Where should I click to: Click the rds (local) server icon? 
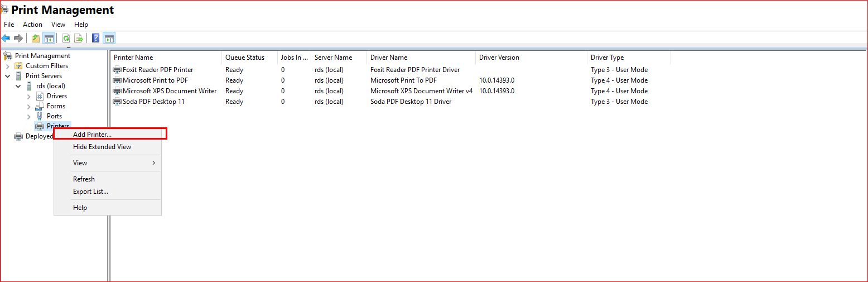coord(30,86)
